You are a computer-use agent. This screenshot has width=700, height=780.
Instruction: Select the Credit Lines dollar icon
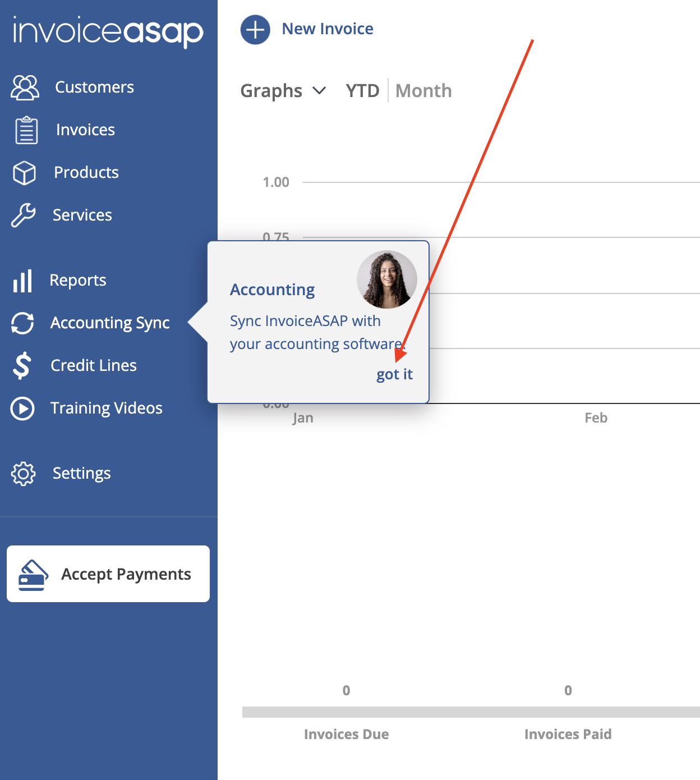(x=22, y=365)
